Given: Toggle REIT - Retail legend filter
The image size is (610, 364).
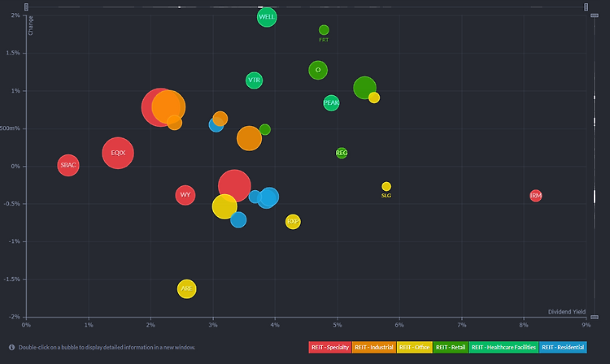Looking at the screenshot, I should click(451, 347).
